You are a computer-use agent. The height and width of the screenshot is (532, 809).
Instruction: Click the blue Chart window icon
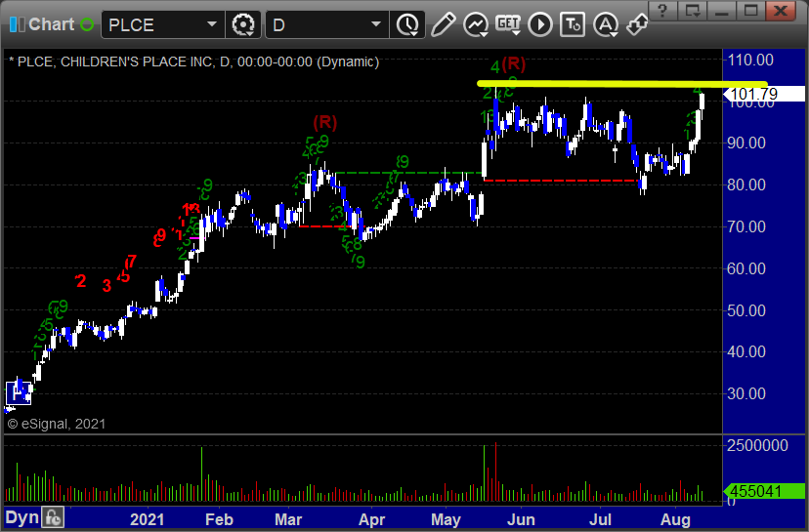tap(17, 24)
